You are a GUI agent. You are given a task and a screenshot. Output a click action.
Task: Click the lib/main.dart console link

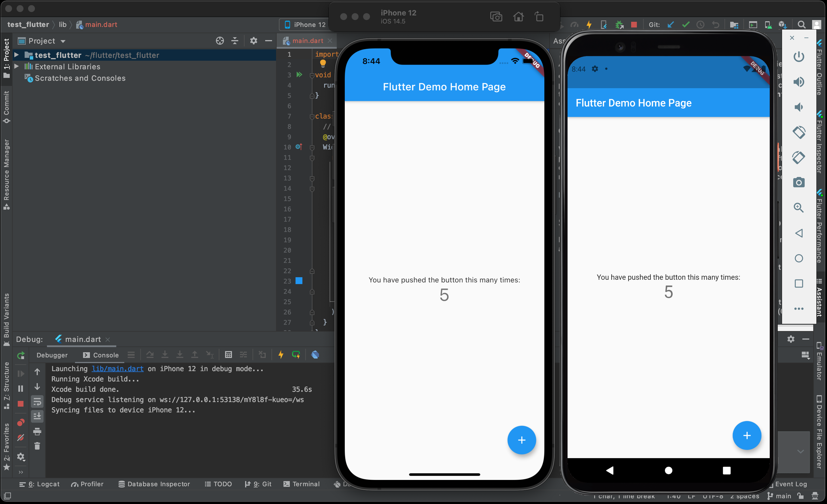click(117, 369)
